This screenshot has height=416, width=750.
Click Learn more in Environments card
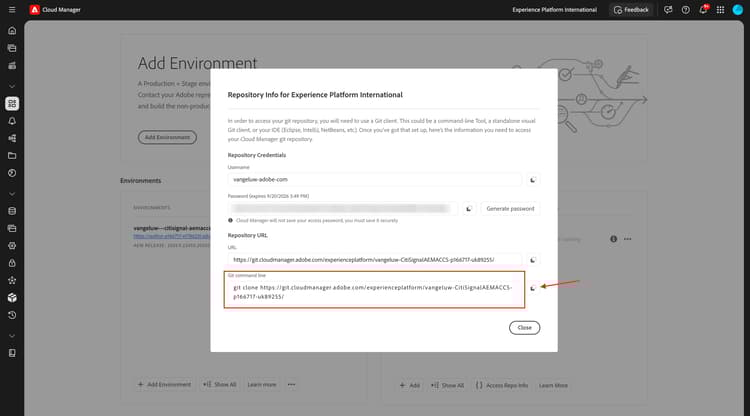pyautogui.click(x=262, y=384)
